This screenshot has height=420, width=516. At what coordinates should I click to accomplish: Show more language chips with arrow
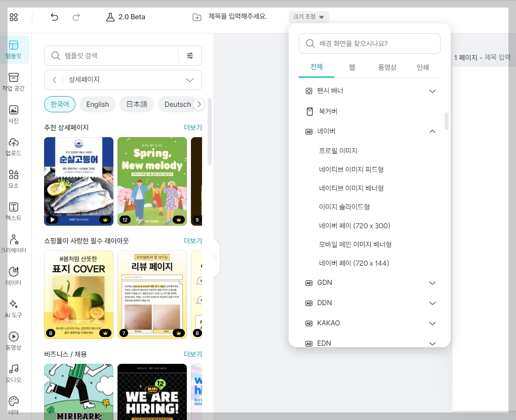point(199,104)
